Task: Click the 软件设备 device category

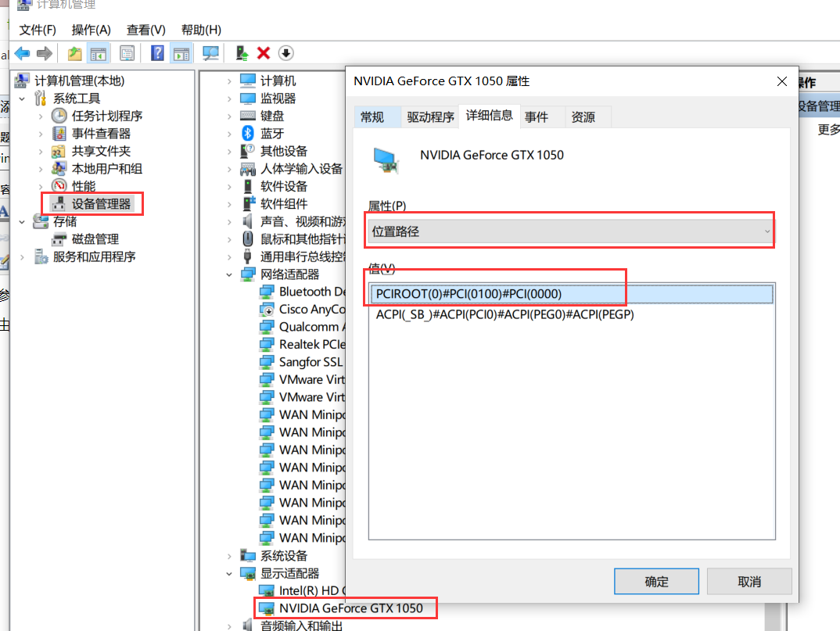Action: (x=284, y=186)
